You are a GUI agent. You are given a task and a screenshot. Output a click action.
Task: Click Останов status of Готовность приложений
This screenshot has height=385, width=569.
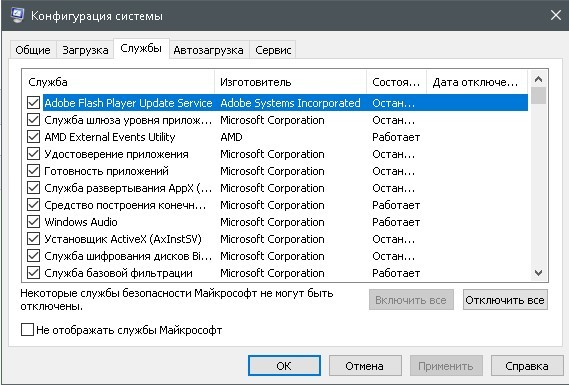click(x=393, y=171)
